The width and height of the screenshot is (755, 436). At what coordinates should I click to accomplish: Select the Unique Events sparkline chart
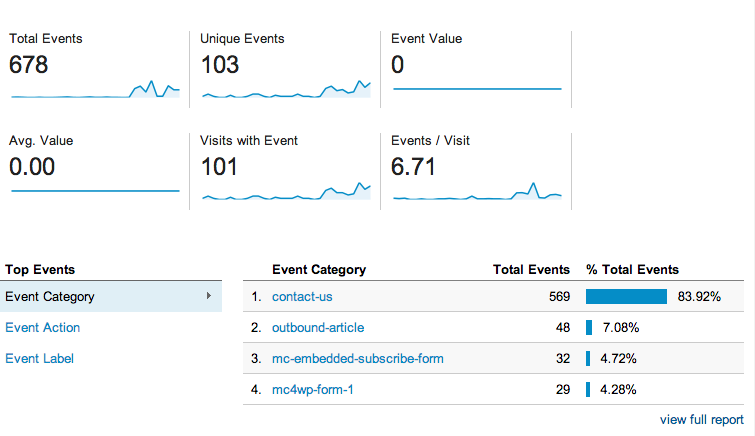[x=286, y=89]
